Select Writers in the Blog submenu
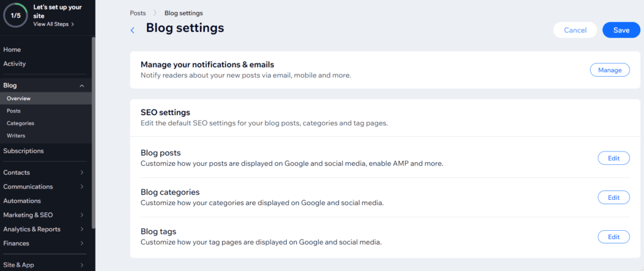This screenshot has height=271, width=644. (x=16, y=136)
